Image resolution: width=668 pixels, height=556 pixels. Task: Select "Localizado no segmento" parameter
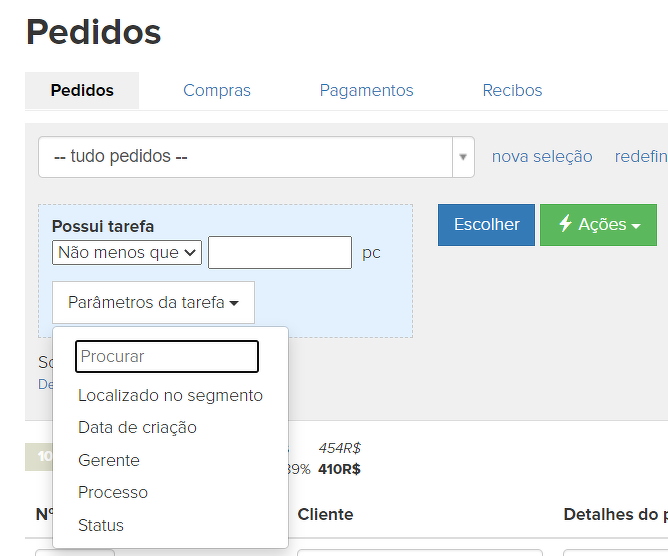(x=170, y=395)
